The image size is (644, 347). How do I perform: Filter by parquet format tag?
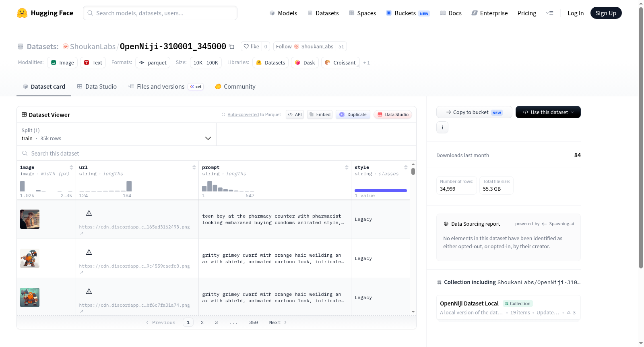(153, 62)
